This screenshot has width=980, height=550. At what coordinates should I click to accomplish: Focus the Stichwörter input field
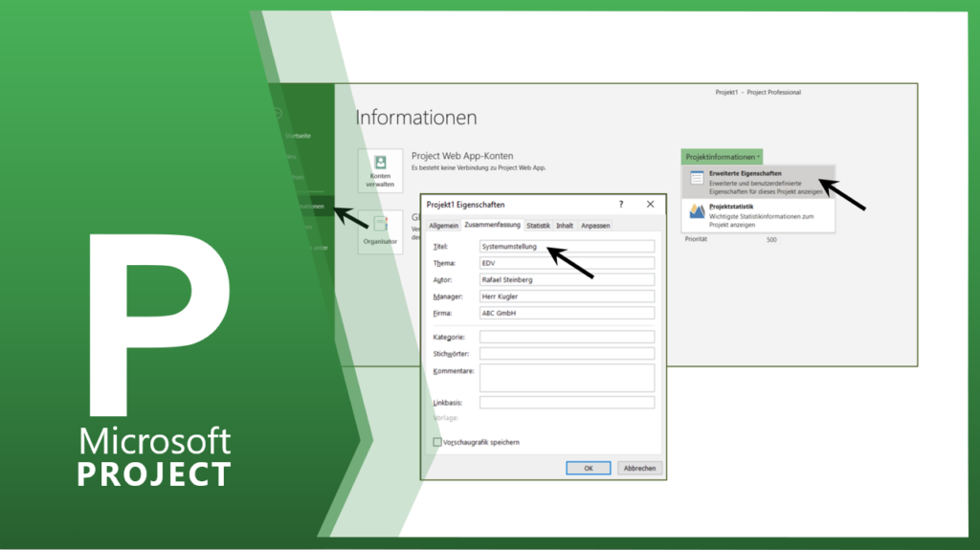point(567,354)
